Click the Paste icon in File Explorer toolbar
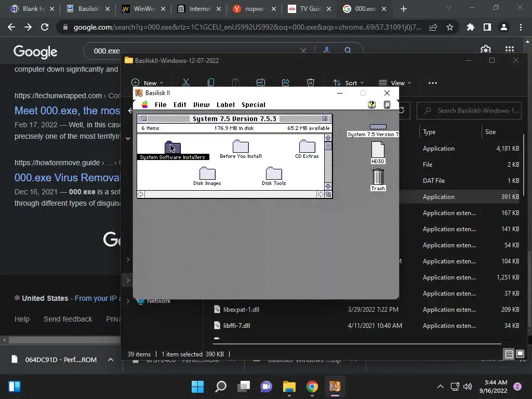Image resolution: width=532 pixels, height=399 pixels. (235, 83)
